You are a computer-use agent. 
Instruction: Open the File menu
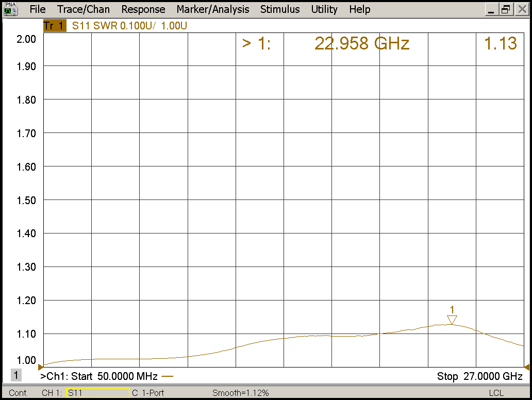(38, 9)
